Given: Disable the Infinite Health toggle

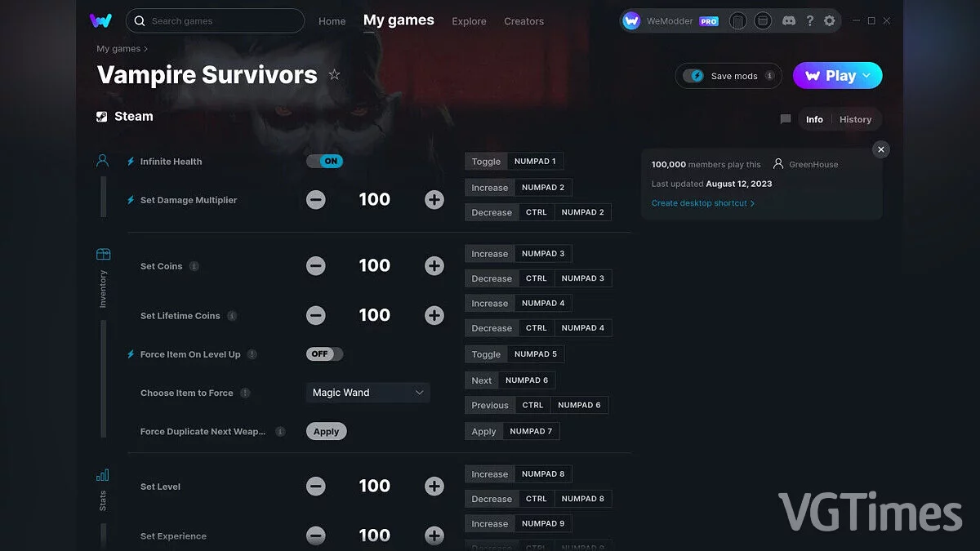Looking at the screenshot, I should pyautogui.click(x=325, y=161).
